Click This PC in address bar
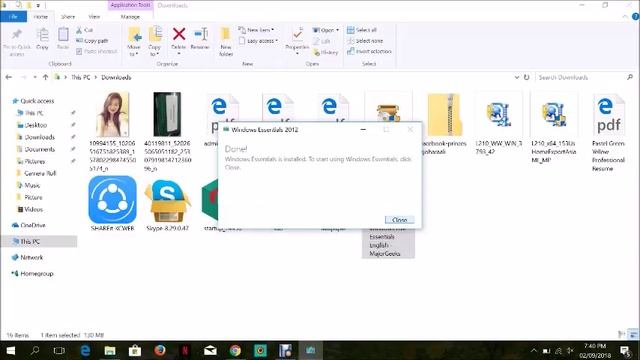 tap(80, 77)
